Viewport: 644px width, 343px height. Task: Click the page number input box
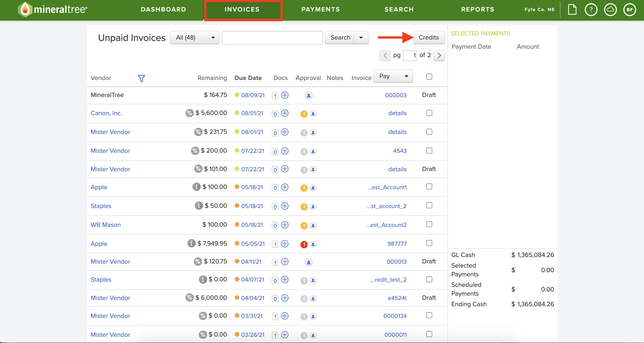pyautogui.click(x=410, y=55)
